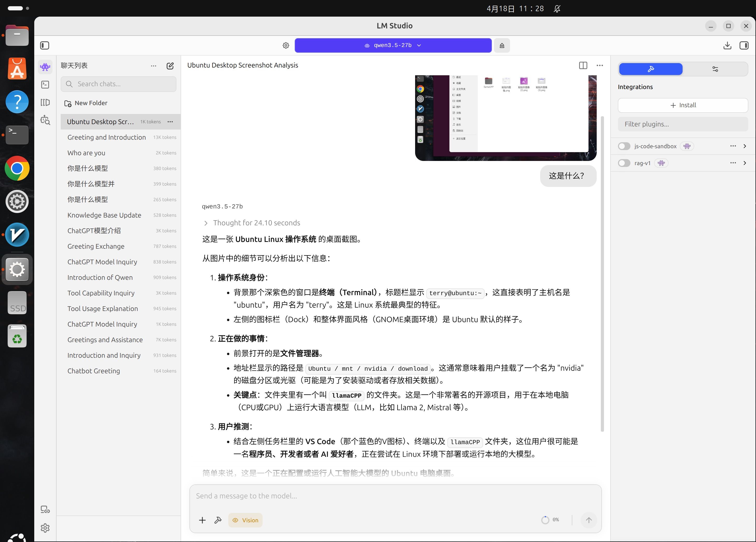
Task: Open Greeting and Introduction chat
Action: [121, 137]
